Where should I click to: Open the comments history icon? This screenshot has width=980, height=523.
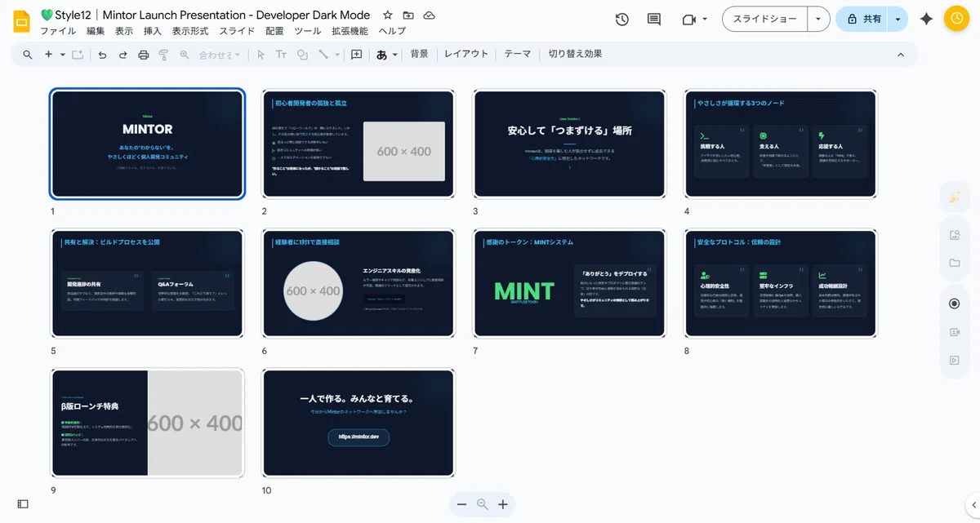653,19
